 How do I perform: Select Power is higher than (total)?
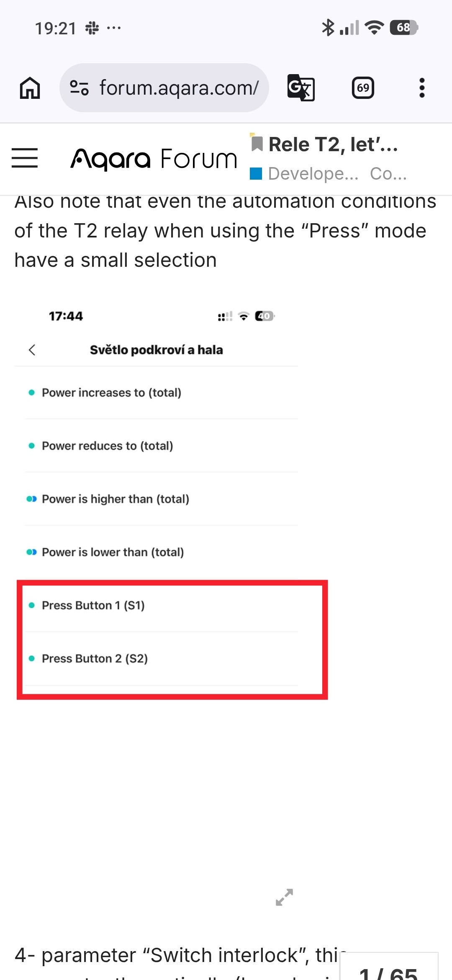[161, 499]
